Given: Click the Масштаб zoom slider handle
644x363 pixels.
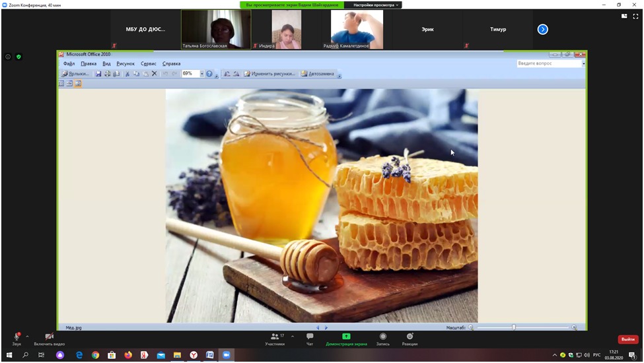Looking at the screenshot, I should tap(513, 327).
